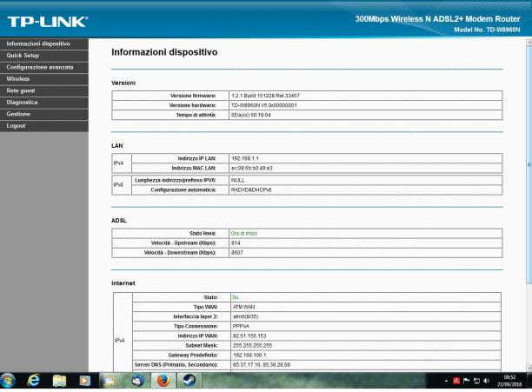
Task: Select default gateway 192.168.100.1
Action: 249,355
